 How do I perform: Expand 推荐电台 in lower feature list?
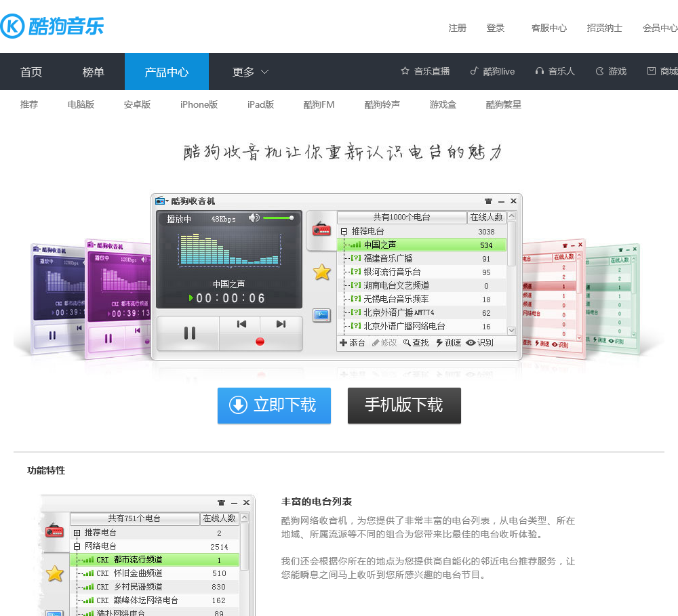tap(77, 533)
